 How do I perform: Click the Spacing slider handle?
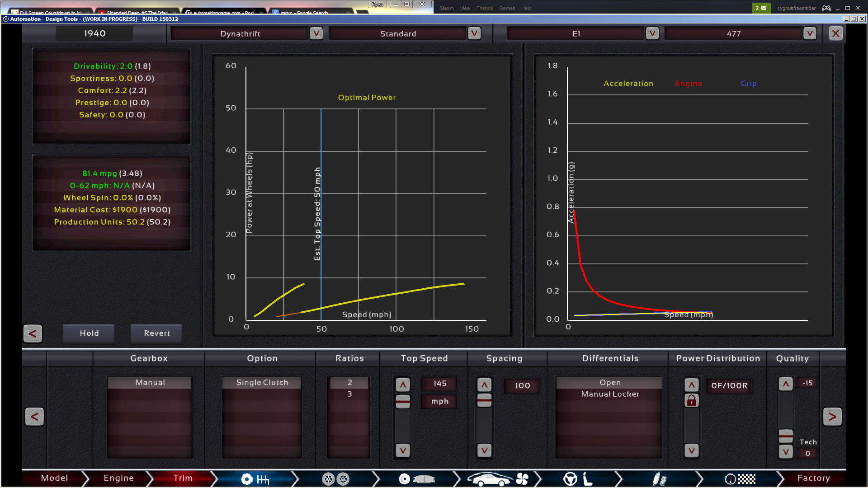484,400
